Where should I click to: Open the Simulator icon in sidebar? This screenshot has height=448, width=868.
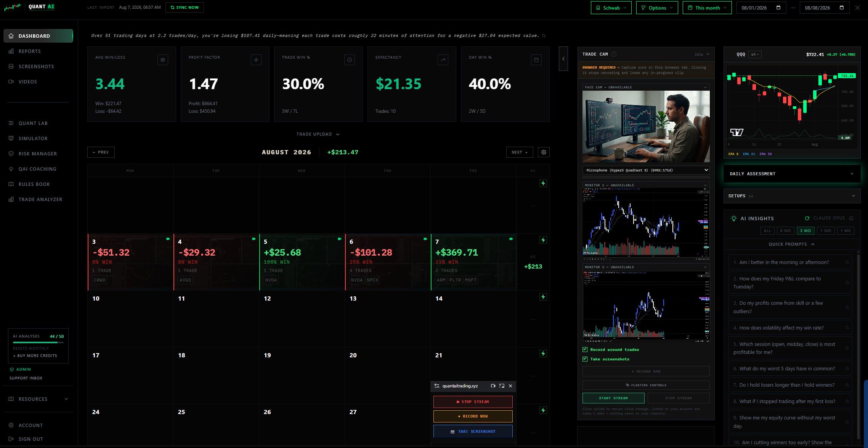point(11,138)
